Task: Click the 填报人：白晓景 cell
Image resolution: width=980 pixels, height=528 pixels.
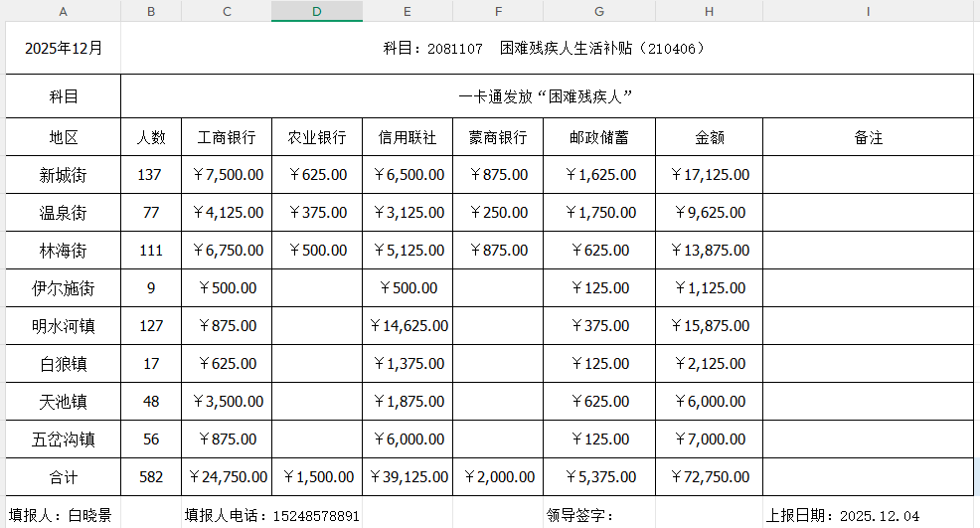Action: pyautogui.click(x=64, y=516)
